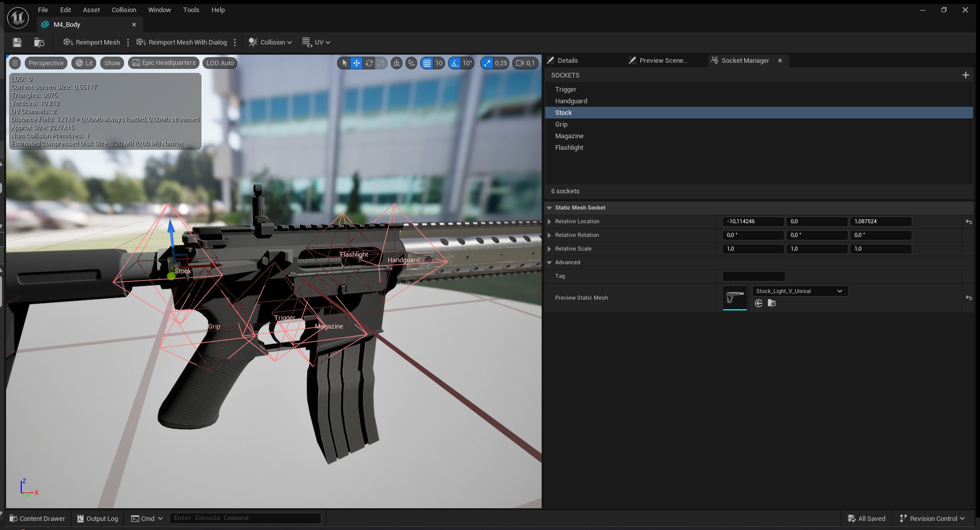Close the Socket Manager tab
This screenshot has width=980, height=530.
point(780,60)
